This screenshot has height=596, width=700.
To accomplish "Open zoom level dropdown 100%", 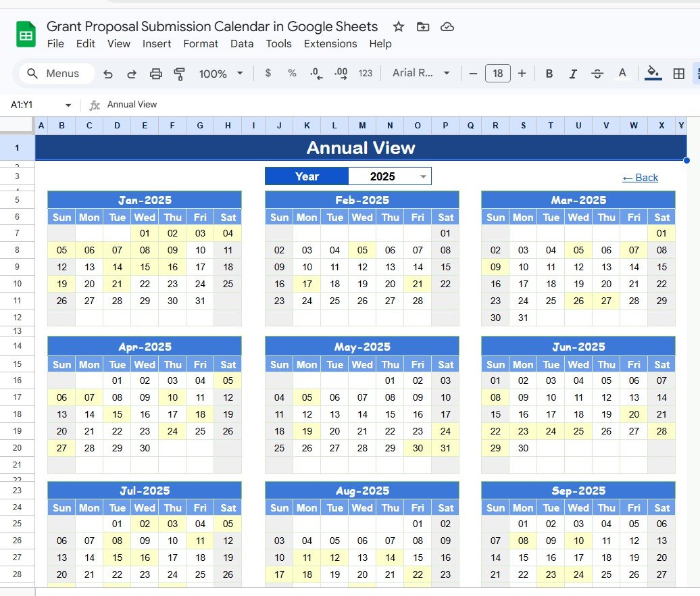I will click(221, 74).
